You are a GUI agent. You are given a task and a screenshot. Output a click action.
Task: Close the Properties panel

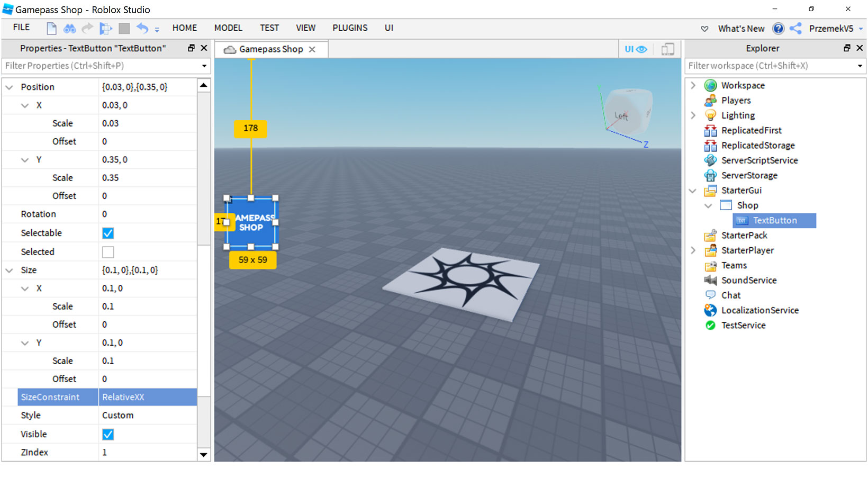coord(204,48)
